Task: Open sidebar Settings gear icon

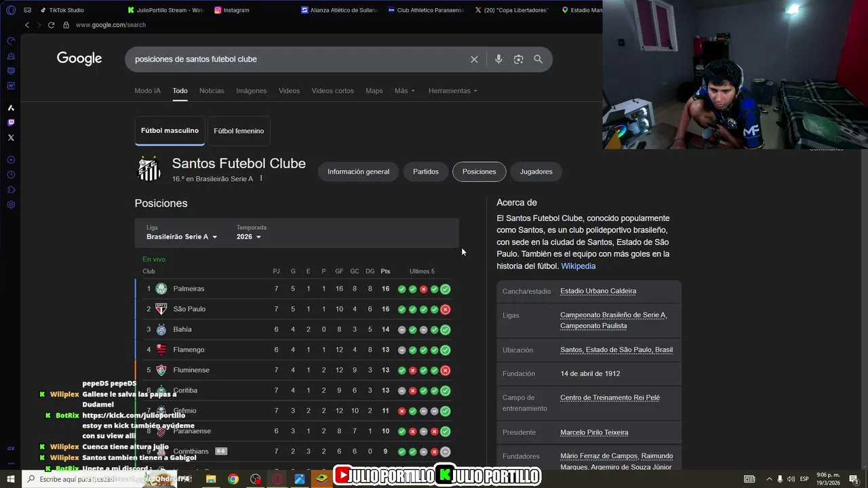Action: (x=11, y=205)
